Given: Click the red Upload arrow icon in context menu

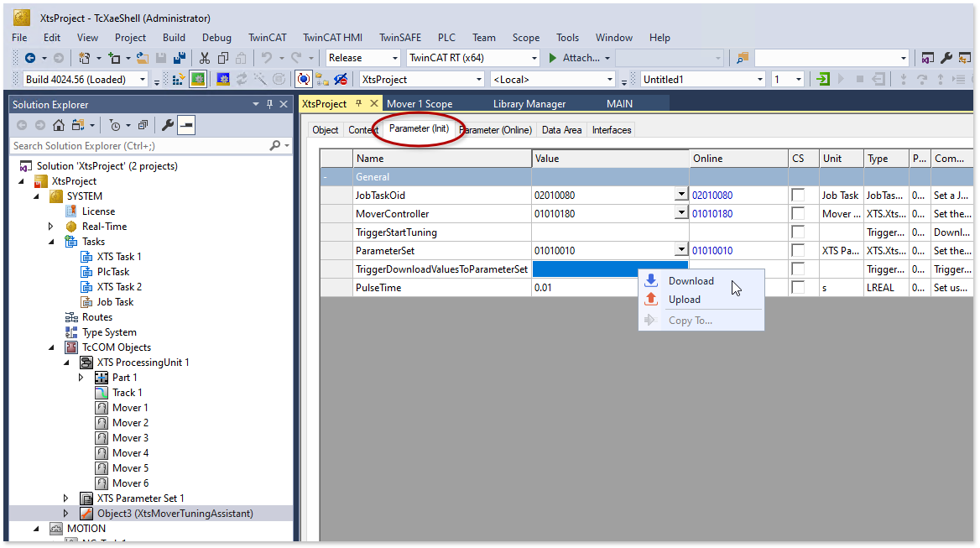Looking at the screenshot, I should [x=651, y=299].
